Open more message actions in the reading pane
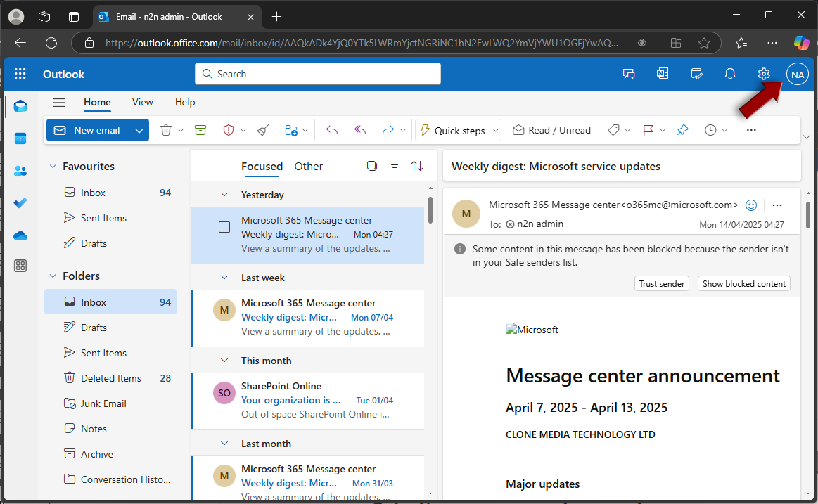The height and width of the screenshot is (504, 818). pyautogui.click(x=777, y=205)
